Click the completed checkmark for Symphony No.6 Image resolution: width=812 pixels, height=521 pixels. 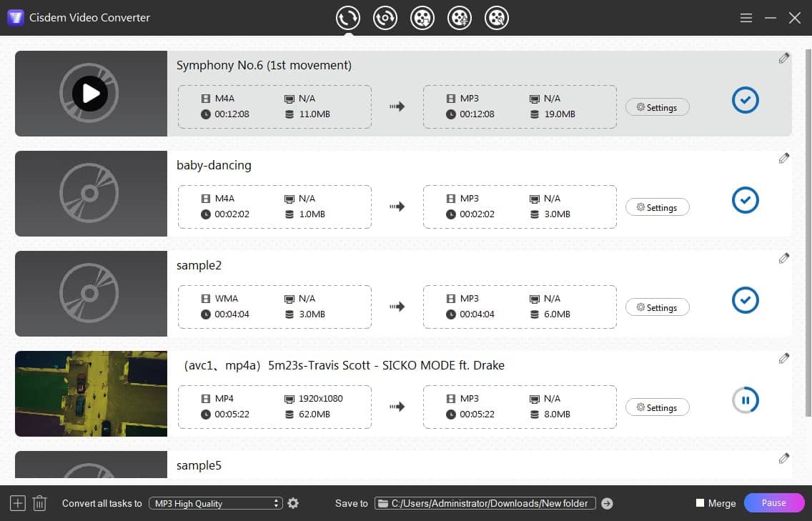(746, 100)
